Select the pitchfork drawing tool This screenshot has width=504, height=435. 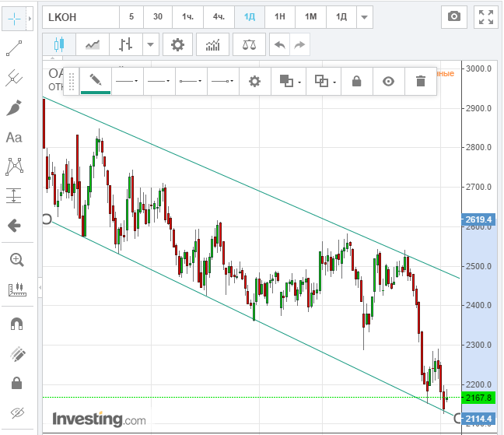(x=14, y=78)
